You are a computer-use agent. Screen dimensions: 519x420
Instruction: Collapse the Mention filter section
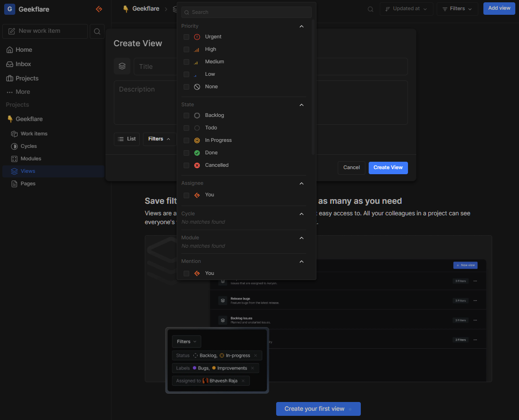point(302,262)
